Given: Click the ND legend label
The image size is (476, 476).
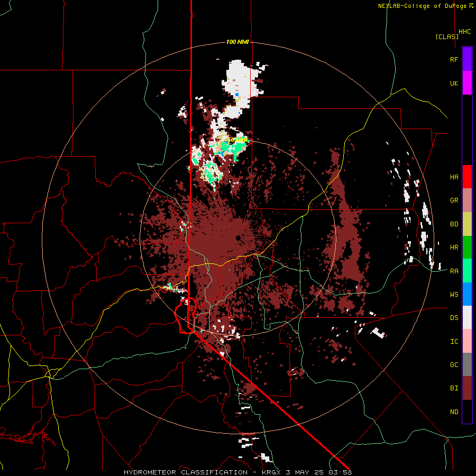Looking at the screenshot, I should (x=454, y=412).
